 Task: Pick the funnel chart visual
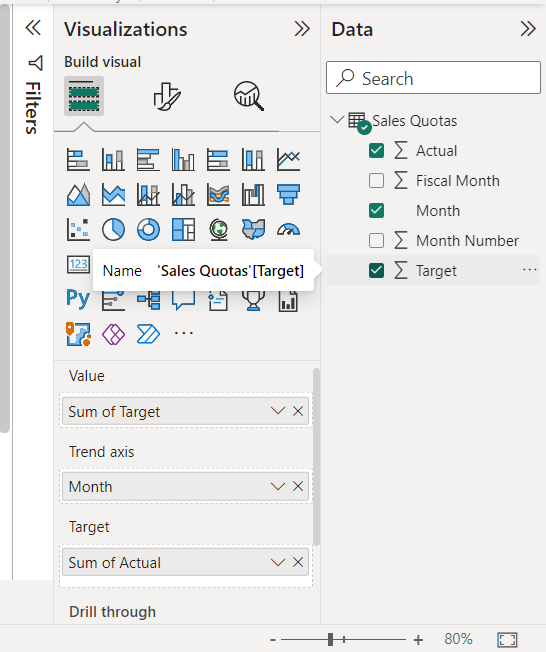tap(288, 194)
